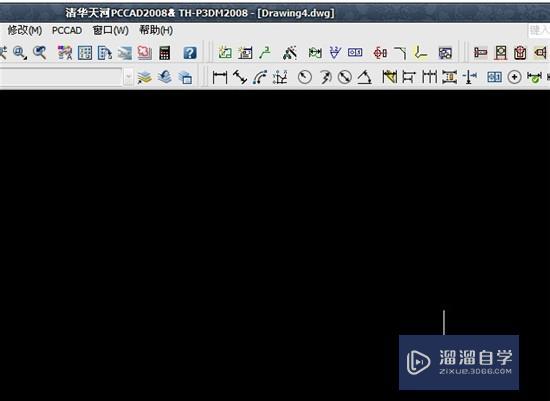Click inside the layer name combo box

61,77
